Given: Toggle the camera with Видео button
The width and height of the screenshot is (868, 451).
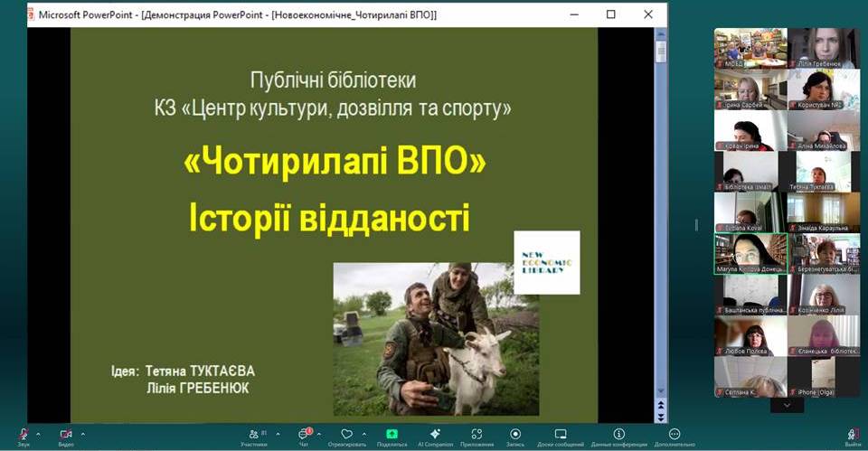Looking at the screenshot, I should pyautogui.click(x=66, y=435).
